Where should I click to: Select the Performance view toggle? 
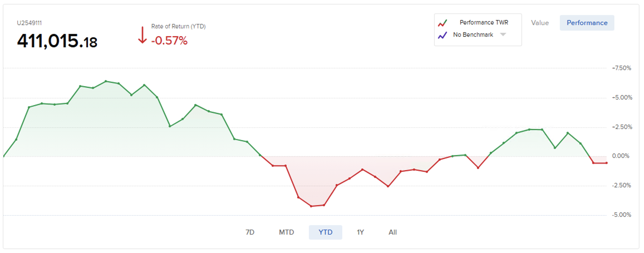pyautogui.click(x=587, y=23)
